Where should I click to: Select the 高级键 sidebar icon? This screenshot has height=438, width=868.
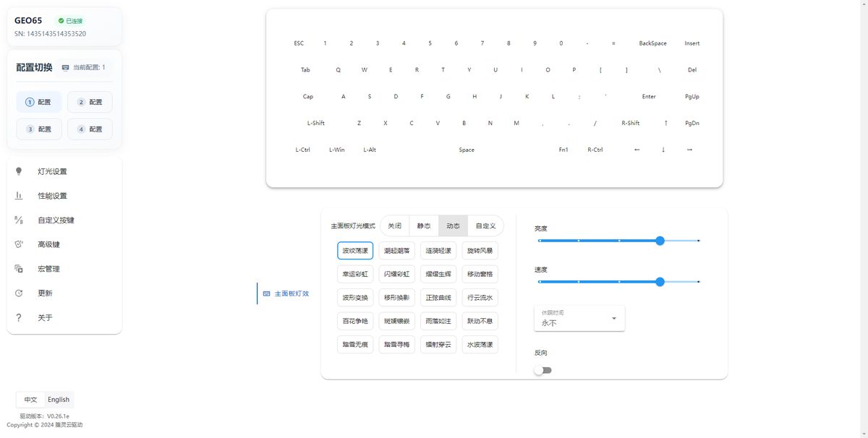[19, 244]
